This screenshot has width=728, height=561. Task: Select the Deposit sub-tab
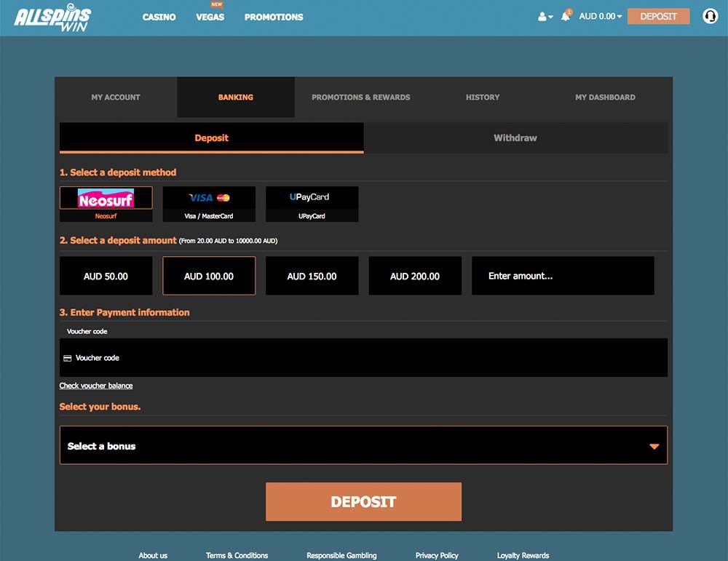212,138
